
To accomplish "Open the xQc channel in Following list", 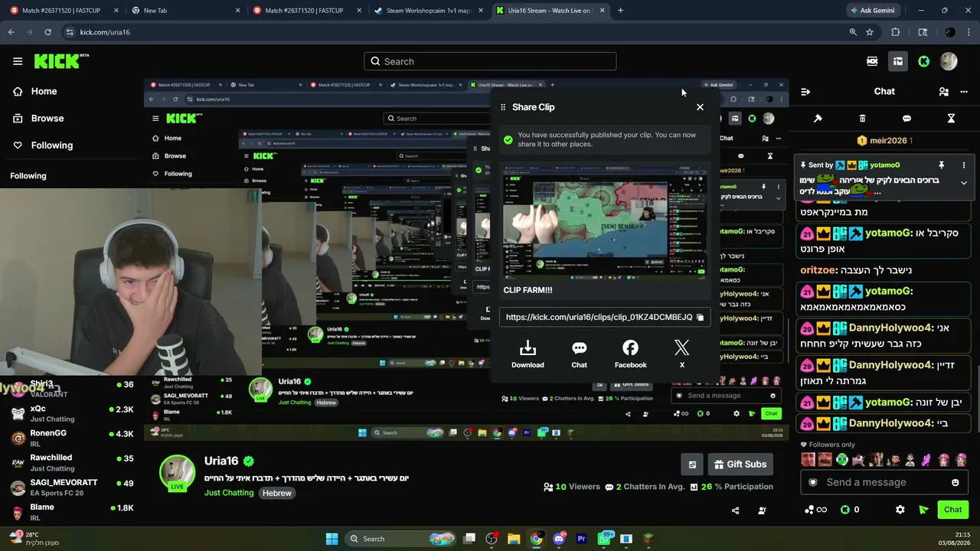I will click(72, 413).
